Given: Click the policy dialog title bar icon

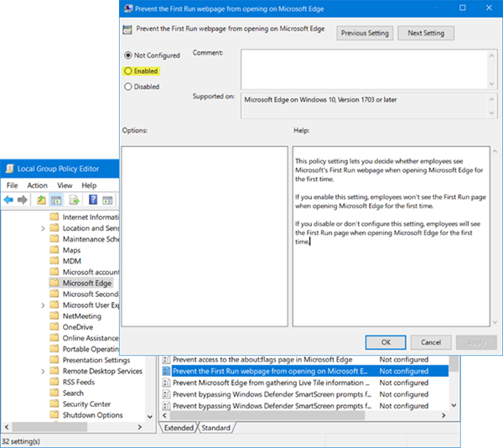Looking at the screenshot, I should pyautogui.click(x=128, y=8).
